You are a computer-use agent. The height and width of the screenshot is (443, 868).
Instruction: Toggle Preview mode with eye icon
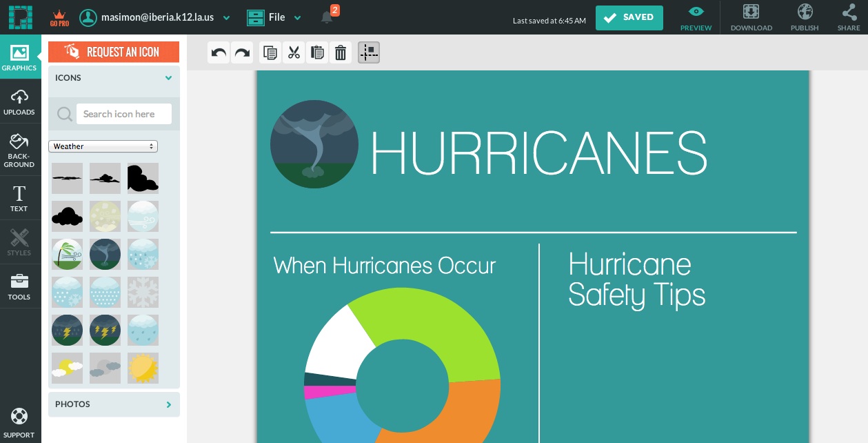tap(696, 18)
